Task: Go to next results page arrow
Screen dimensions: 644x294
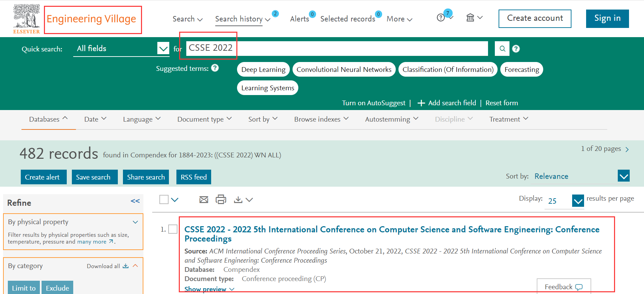Action: 627,149
